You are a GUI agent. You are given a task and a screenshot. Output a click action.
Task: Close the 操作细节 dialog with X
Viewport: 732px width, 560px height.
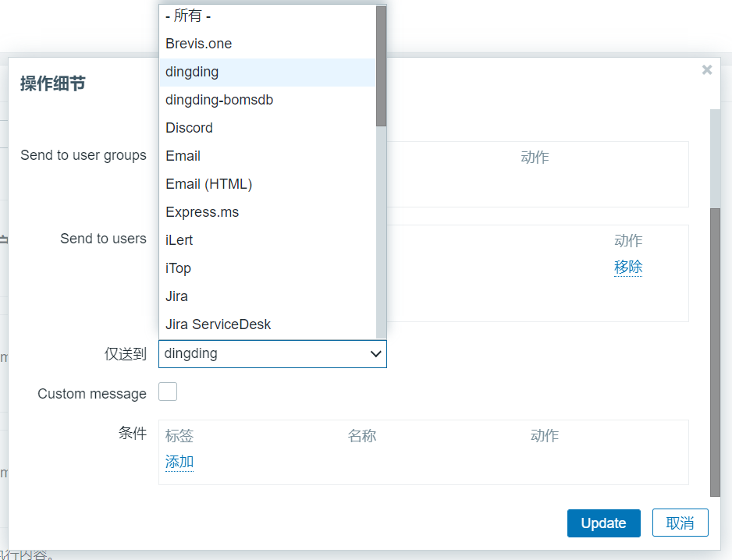click(707, 70)
